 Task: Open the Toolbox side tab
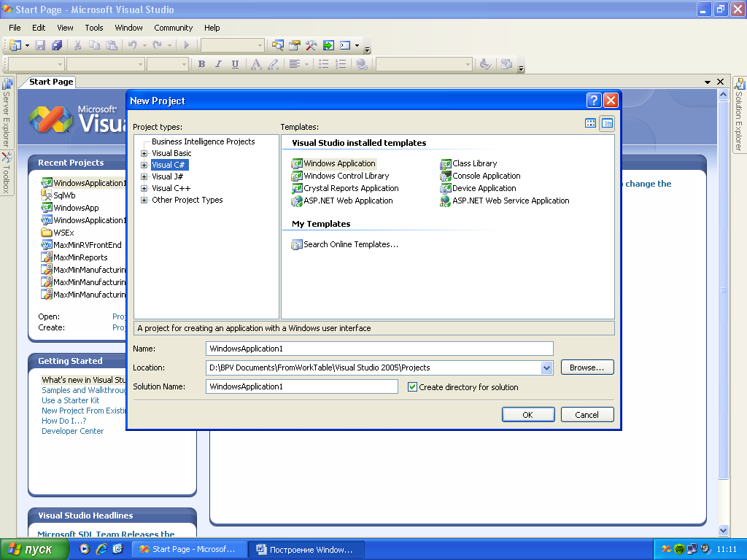7,173
